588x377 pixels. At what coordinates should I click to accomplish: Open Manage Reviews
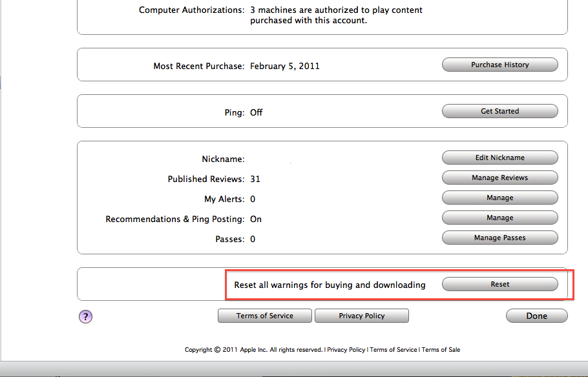(500, 178)
